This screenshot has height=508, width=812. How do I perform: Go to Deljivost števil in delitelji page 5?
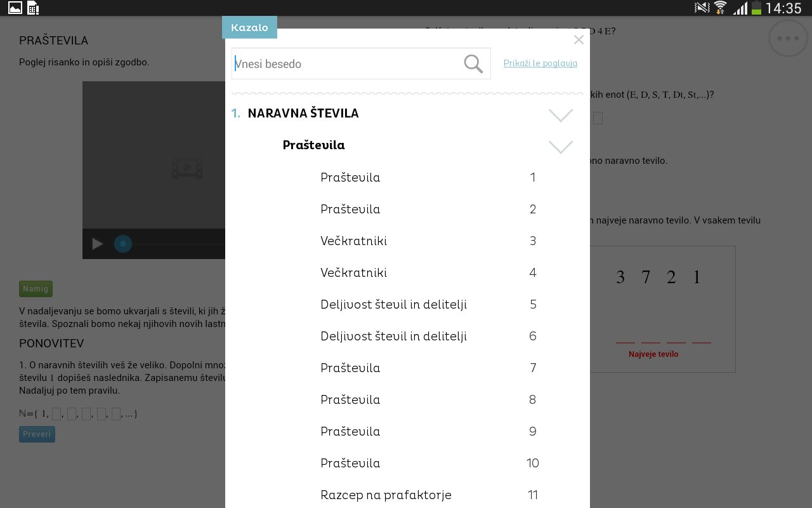393,304
